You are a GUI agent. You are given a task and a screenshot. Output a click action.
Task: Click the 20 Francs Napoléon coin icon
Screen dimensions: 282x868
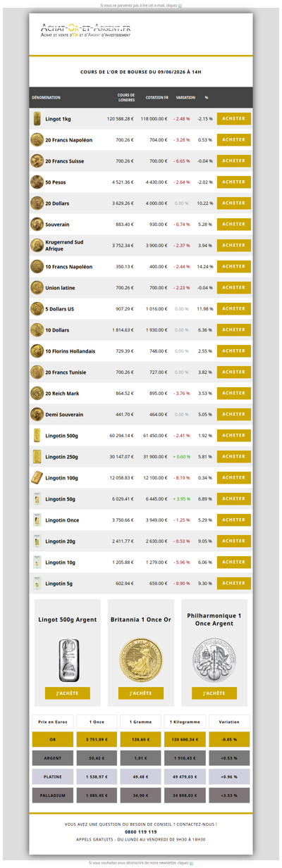37,140
